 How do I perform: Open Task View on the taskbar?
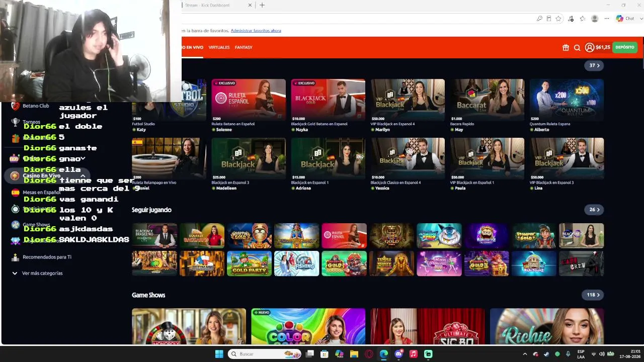coord(310,354)
